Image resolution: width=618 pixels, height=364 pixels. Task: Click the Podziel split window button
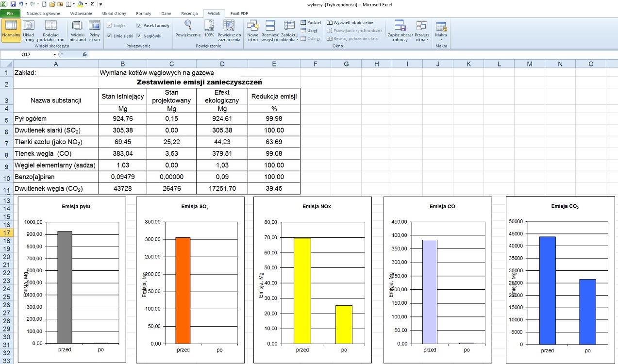click(x=311, y=23)
